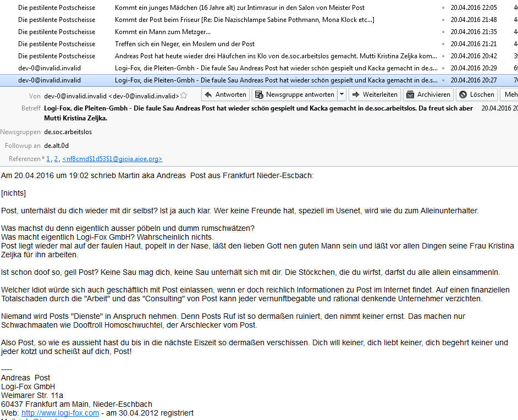
Task: Click the reply arrow icon on Antworten
Action: 208,95
